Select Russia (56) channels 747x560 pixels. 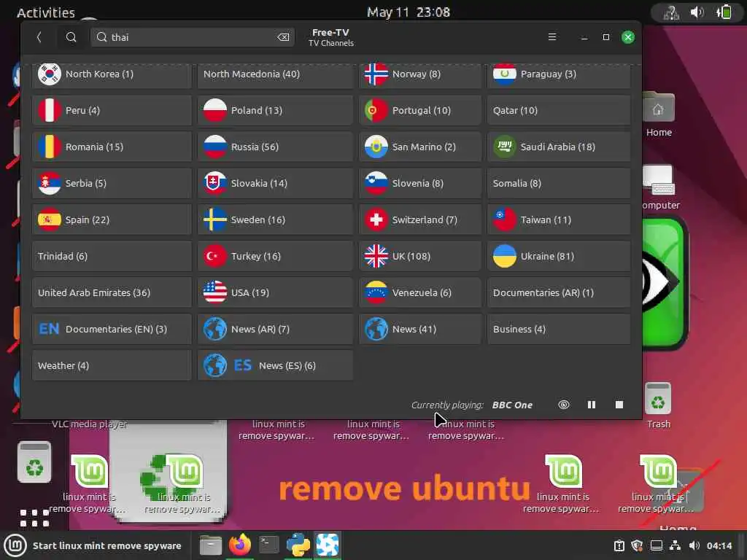click(275, 147)
